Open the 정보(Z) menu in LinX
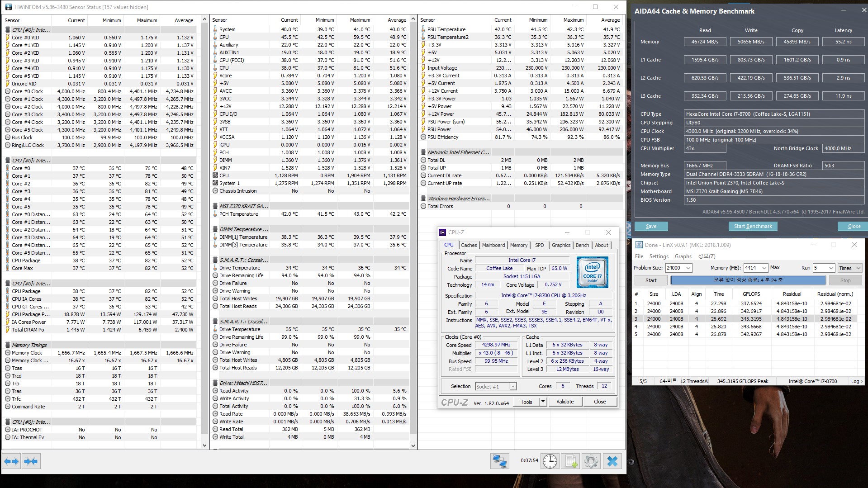868x488 pixels. click(707, 256)
